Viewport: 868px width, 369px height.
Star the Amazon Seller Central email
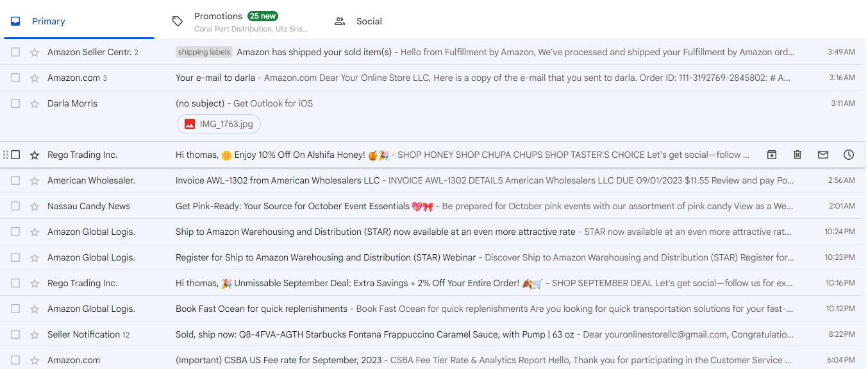[35, 52]
